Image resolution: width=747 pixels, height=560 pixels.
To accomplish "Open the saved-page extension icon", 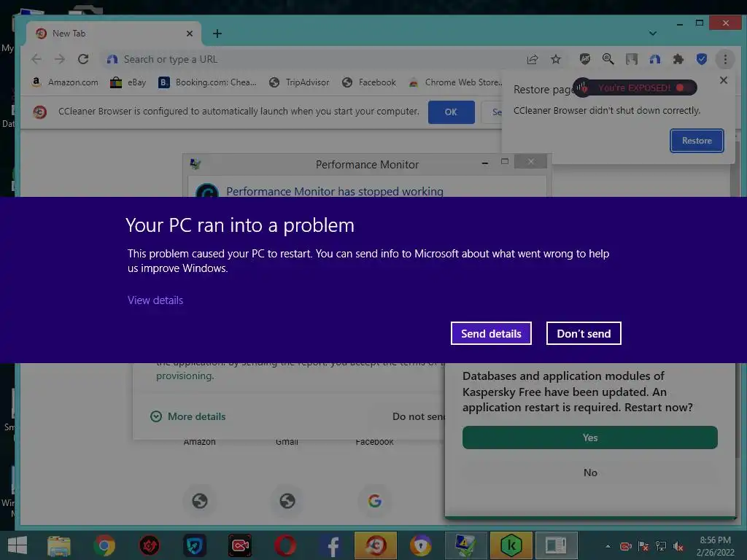I will (631, 59).
